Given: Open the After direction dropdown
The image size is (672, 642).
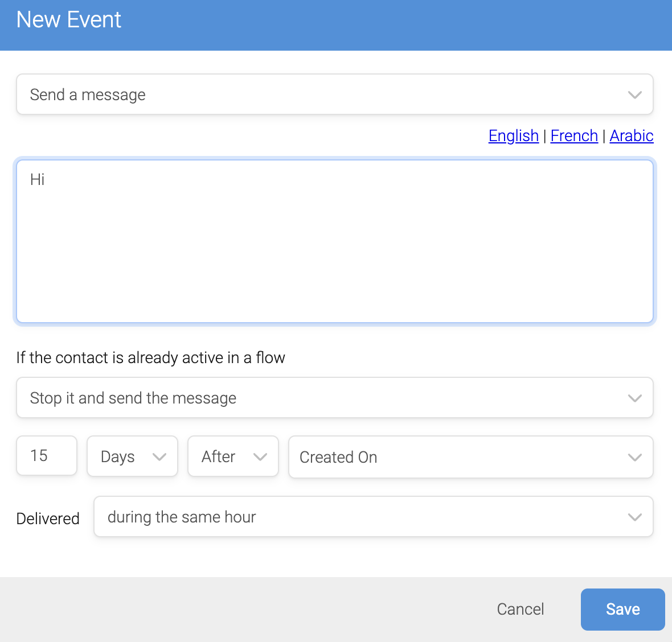Looking at the screenshot, I should pyautogui.click(x=233, y=456).
